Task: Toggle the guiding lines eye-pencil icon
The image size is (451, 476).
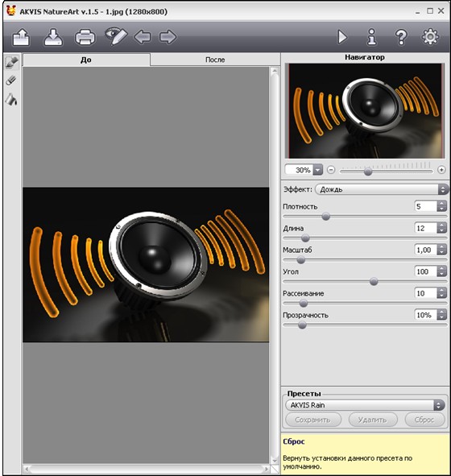Action: (x=116, y=36)
